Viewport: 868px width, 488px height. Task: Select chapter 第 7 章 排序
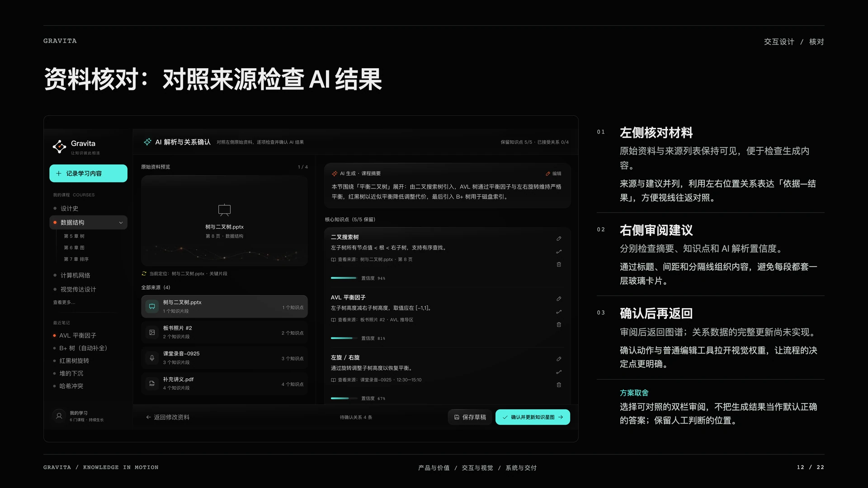point(76,259)
